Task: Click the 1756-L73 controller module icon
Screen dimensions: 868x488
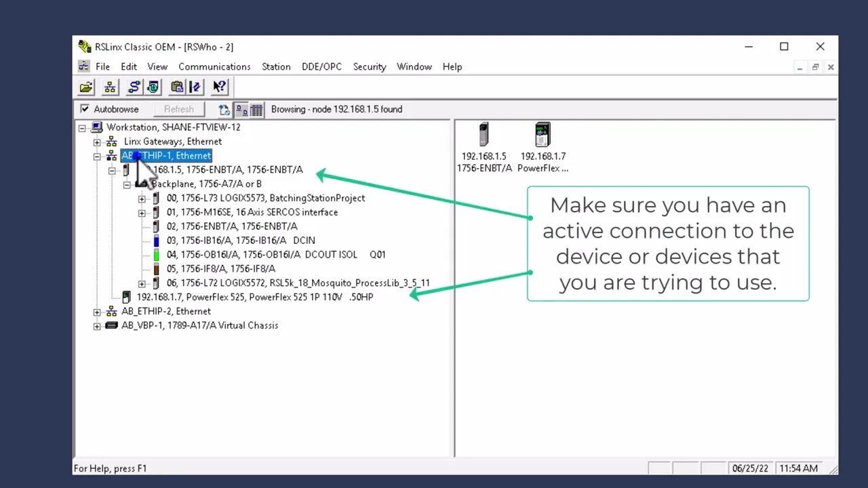Action: pos(155,198)
